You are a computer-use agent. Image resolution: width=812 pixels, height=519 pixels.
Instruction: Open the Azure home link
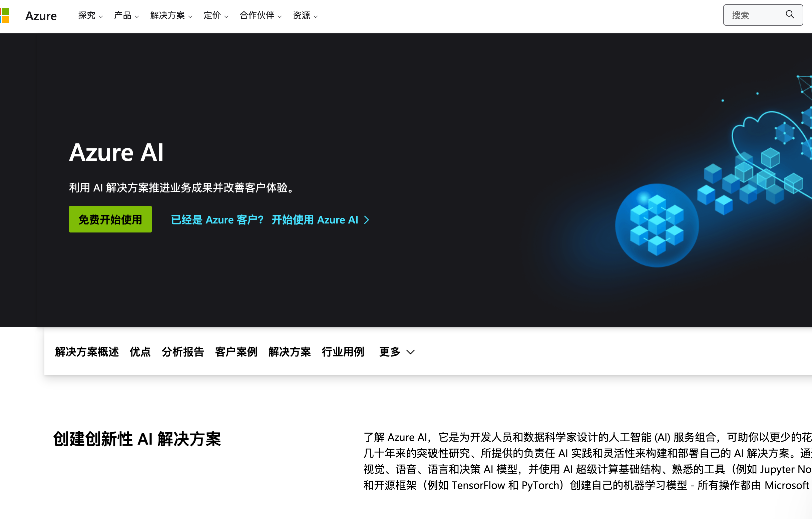pyautogui.click(x=41, y=16)
